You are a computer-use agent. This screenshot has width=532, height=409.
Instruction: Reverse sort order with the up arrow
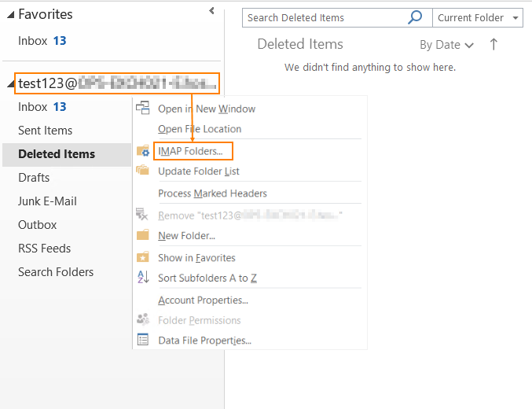coord(493,45)
